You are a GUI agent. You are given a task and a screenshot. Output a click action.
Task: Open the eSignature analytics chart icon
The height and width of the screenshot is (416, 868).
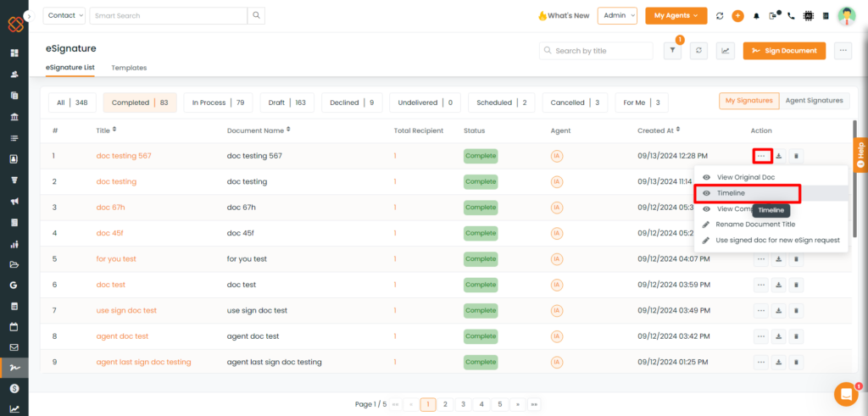726,50
